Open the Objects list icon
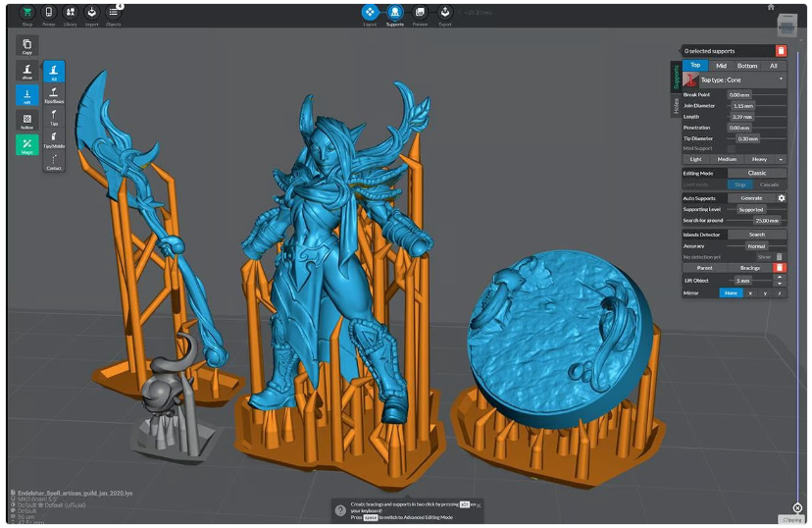This screenshot has width=812, height=528. pos(114,13)
